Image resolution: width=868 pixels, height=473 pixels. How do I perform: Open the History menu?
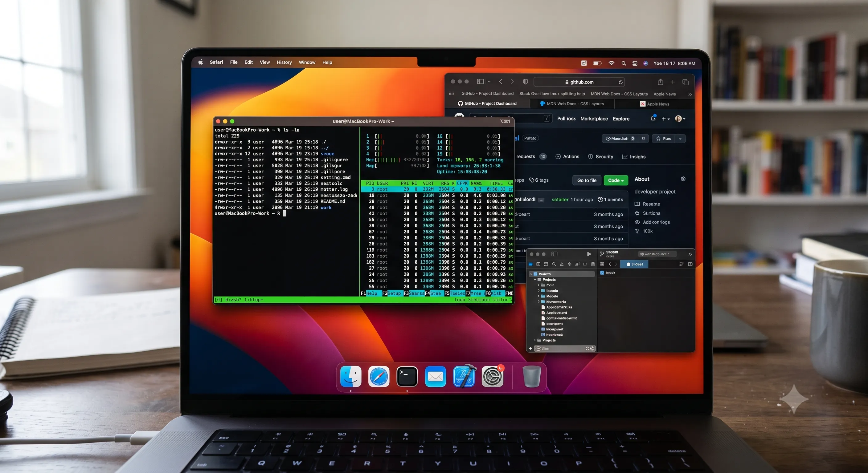pyautogui.click(x=284, y=62)
